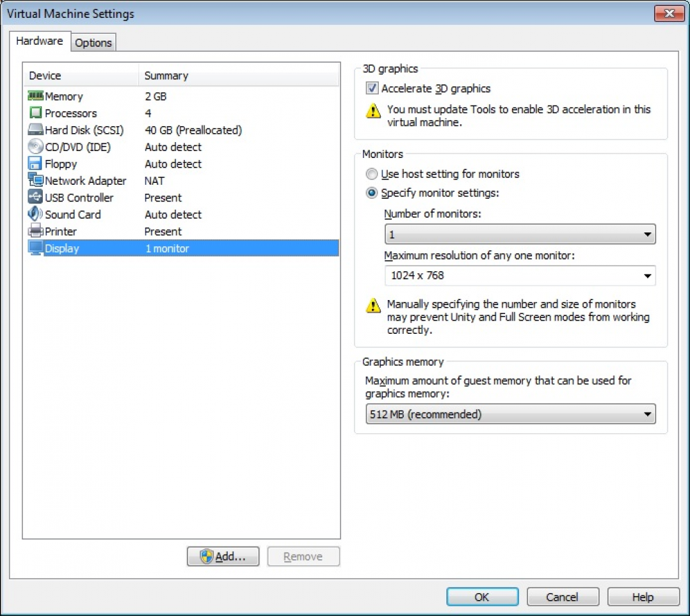Select Specify monitor settings radio button
This screenshot has width=690, height=616.
[x=373, y=193]
